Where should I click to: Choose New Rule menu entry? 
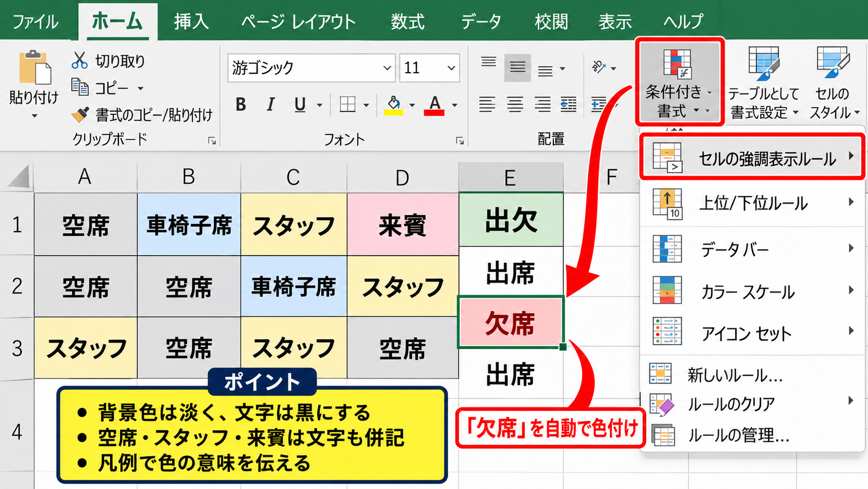pos(753,374)
